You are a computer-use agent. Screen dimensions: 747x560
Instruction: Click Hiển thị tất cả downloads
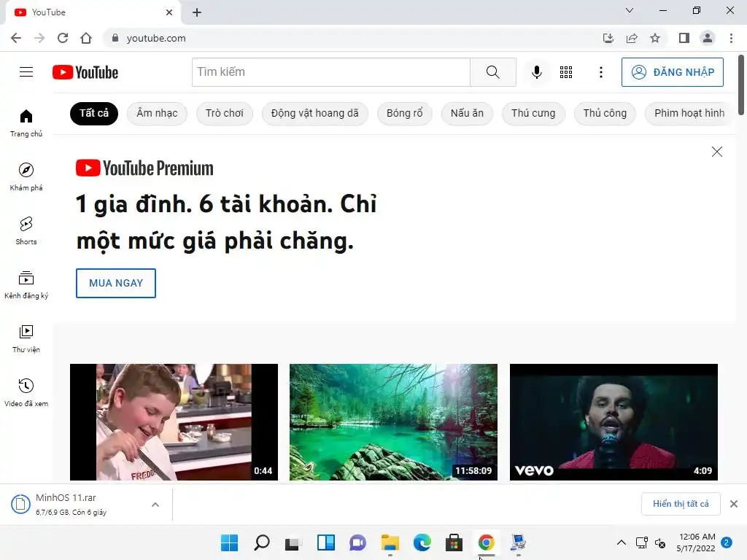coord(681,504)
